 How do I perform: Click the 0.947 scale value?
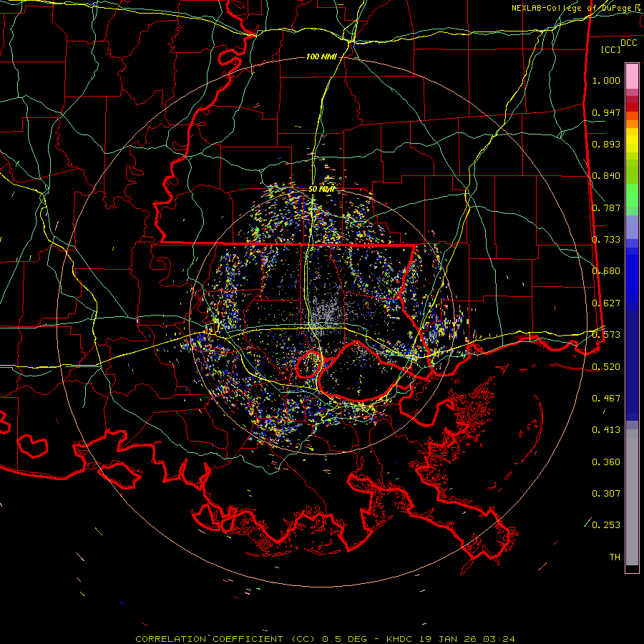coord(606,112)
